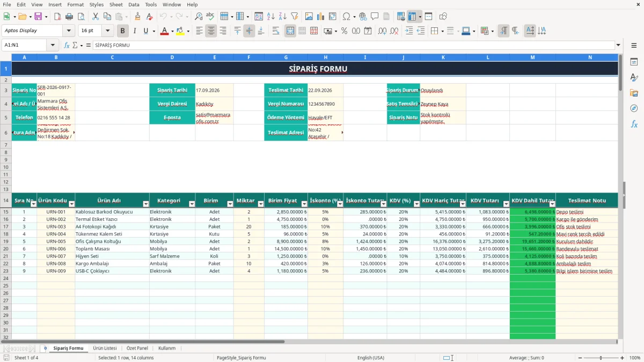Select column header M
Image resolution: width=644 pixels, height=362 pixels.
click(x=532, y=57)
